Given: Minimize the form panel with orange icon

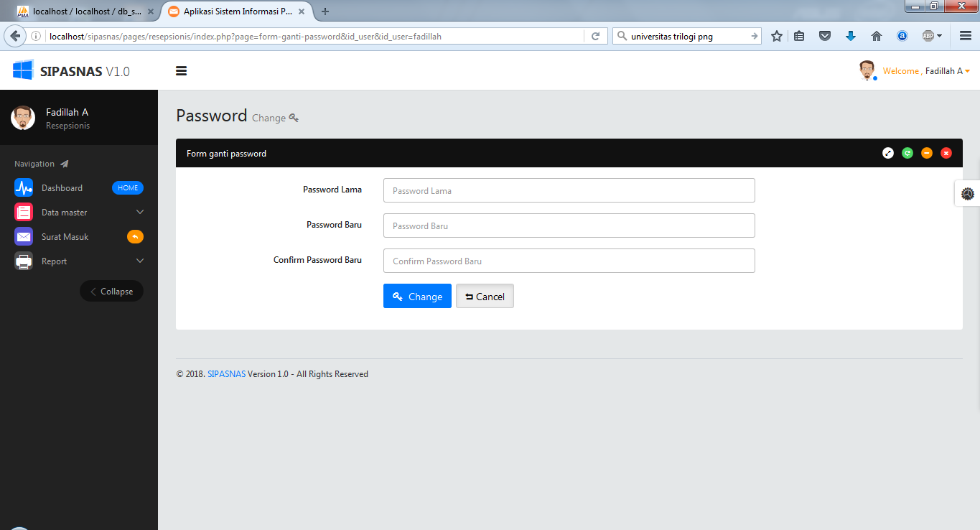Looking at the screenshot, I should tap(927, 153).
